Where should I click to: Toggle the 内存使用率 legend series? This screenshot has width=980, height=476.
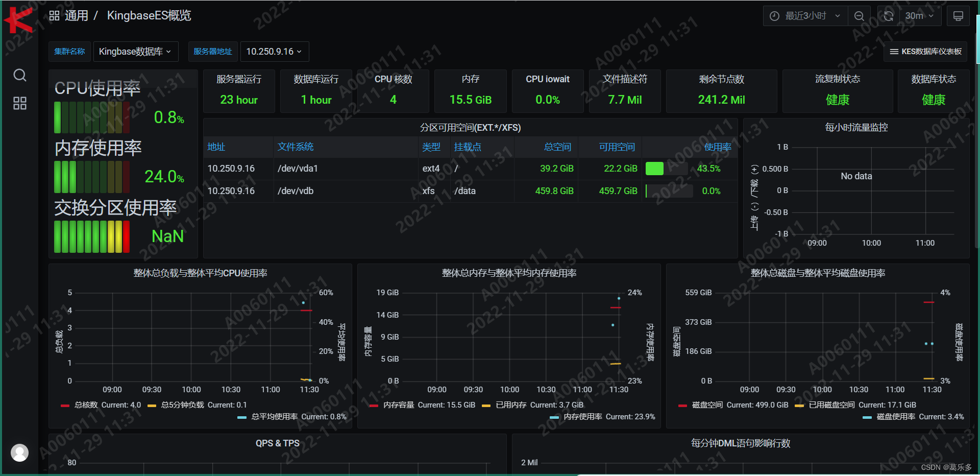tap(583, 417)
